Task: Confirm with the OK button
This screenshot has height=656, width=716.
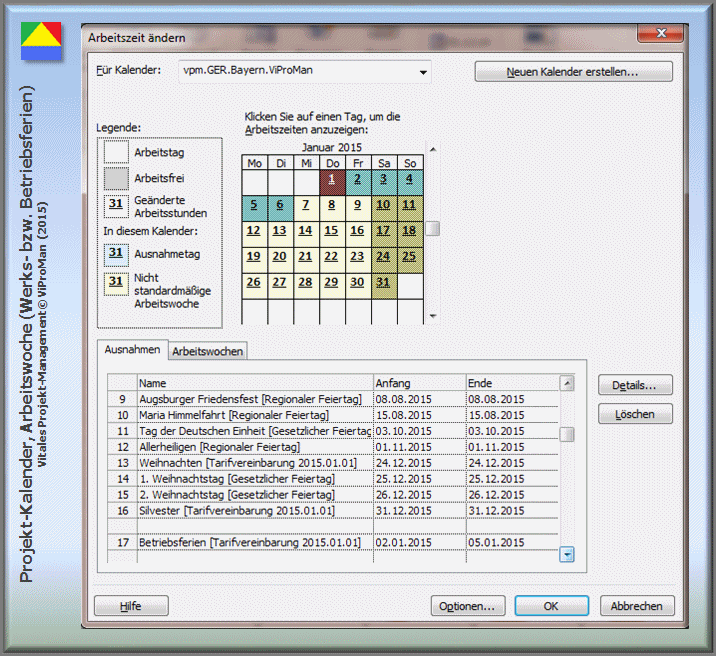Action: (551, 606)
